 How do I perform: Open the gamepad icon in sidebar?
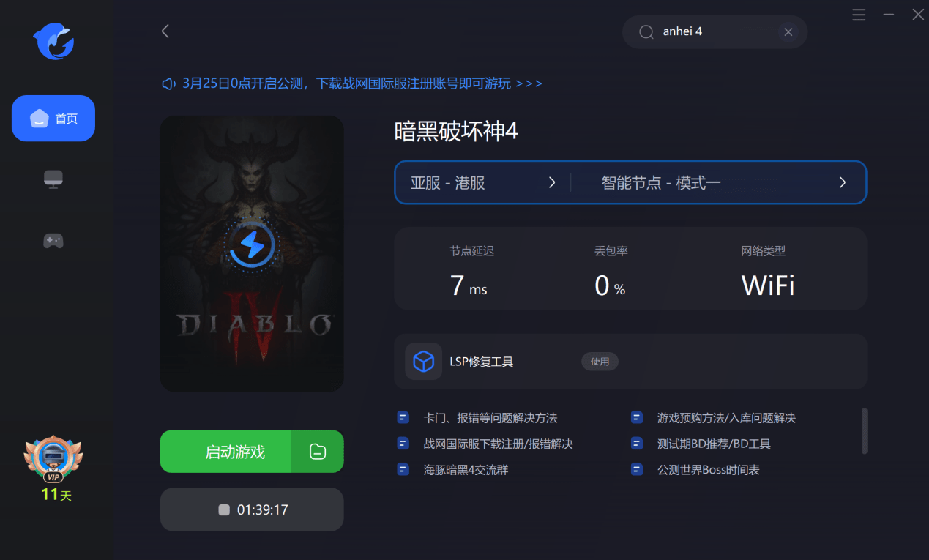53,240
